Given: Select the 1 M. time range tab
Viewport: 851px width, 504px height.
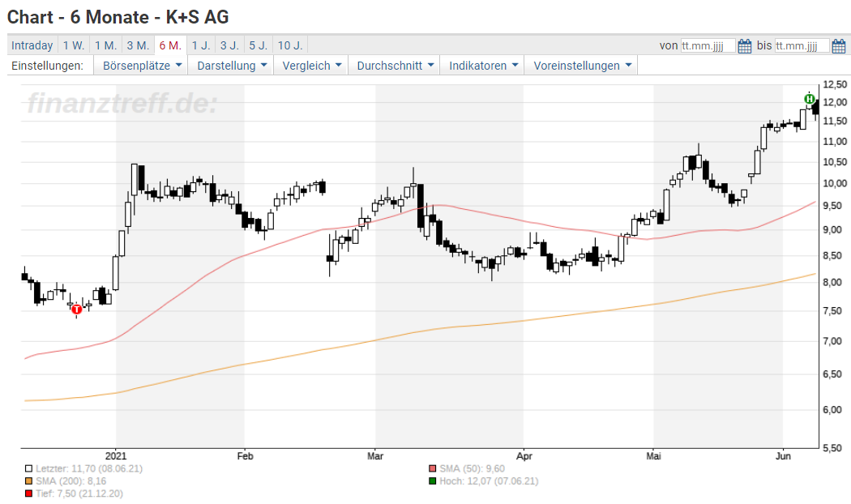Looking at the screenshot, I should coord(106,45).
